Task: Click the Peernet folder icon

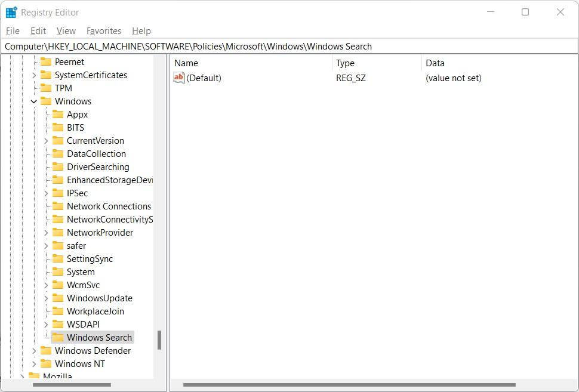Action: click(46, 61)
